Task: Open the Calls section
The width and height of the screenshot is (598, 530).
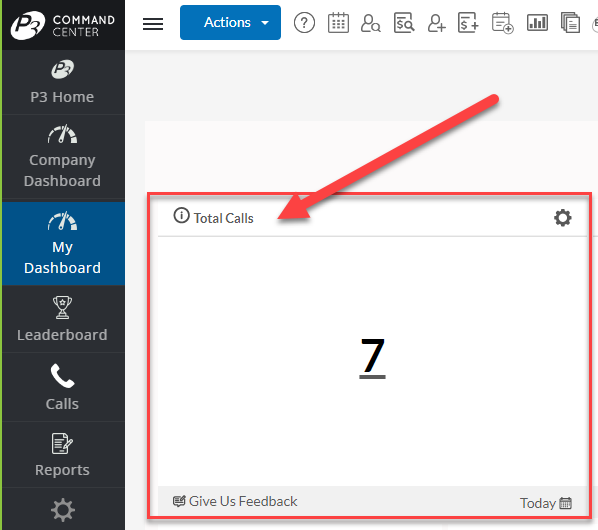Action: tap(63, 387)
